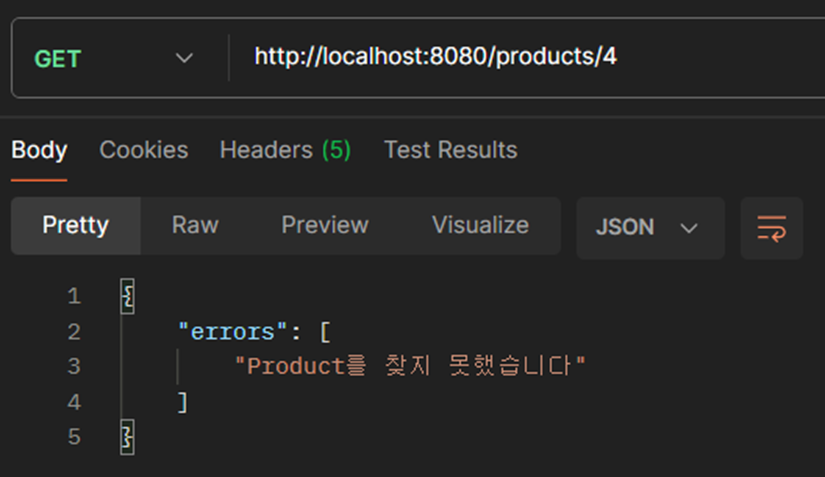Select the Pretty view mode

76,226
